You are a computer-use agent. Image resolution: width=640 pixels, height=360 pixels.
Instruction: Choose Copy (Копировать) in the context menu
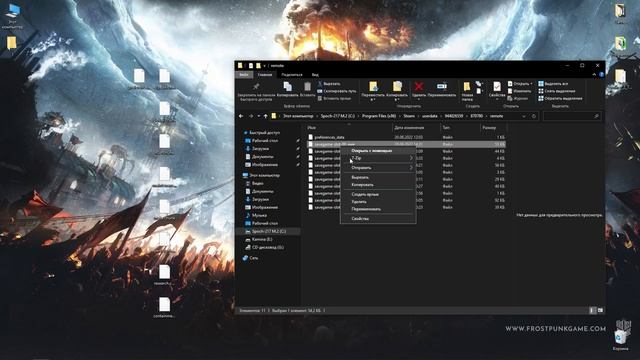[378, 185]
